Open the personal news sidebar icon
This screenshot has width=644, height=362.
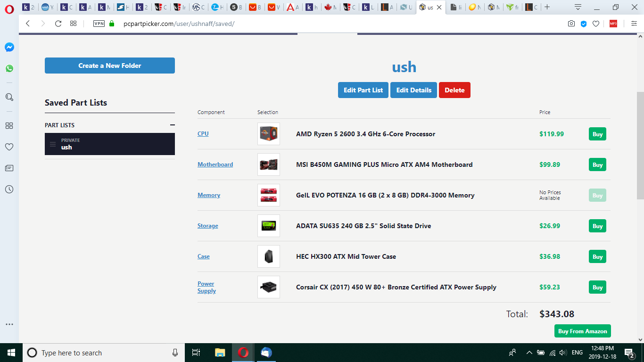tap(9, 168)
